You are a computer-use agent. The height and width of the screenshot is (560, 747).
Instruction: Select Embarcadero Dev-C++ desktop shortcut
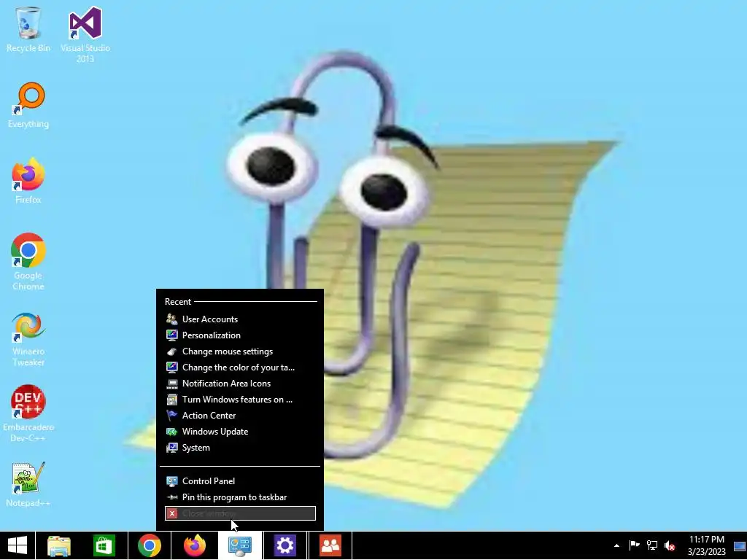click(28, 413)
